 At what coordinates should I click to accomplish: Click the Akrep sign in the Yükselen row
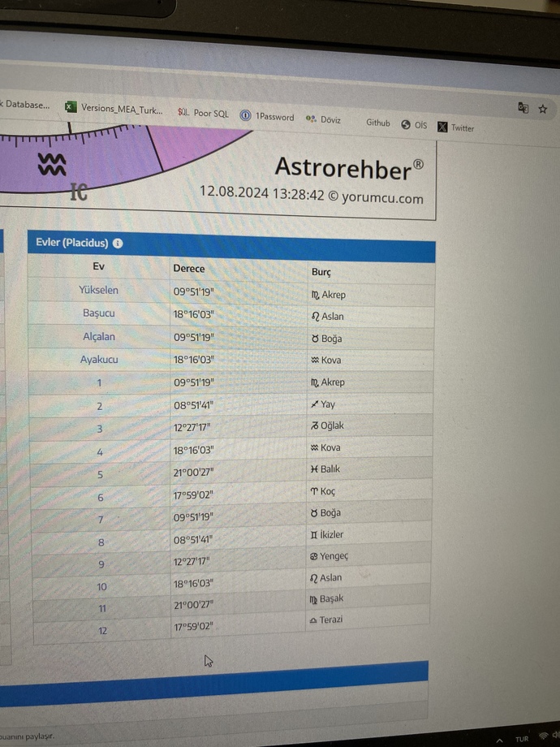pos(328,295)
